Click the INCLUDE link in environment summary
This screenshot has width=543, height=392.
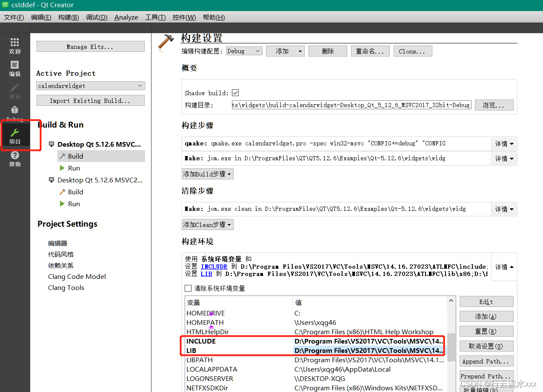pos(214,267)
